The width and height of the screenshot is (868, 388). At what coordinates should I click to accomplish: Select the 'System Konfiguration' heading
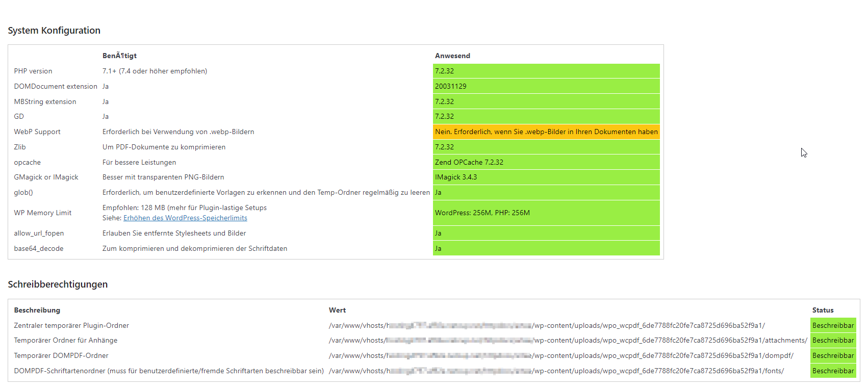(x=54, y=31)
